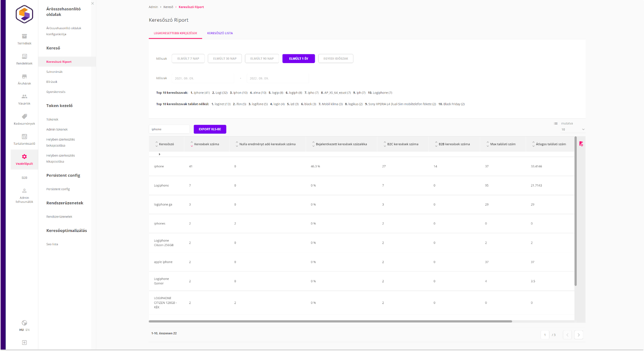Switch language to HU
644x351 pixels.
click(x=21, y=330)
